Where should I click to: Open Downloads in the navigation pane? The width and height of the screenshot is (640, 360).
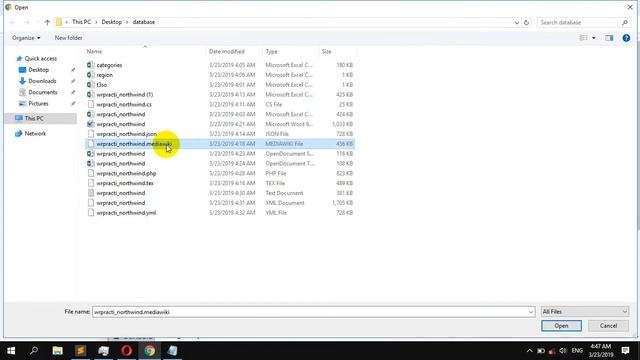42,81
